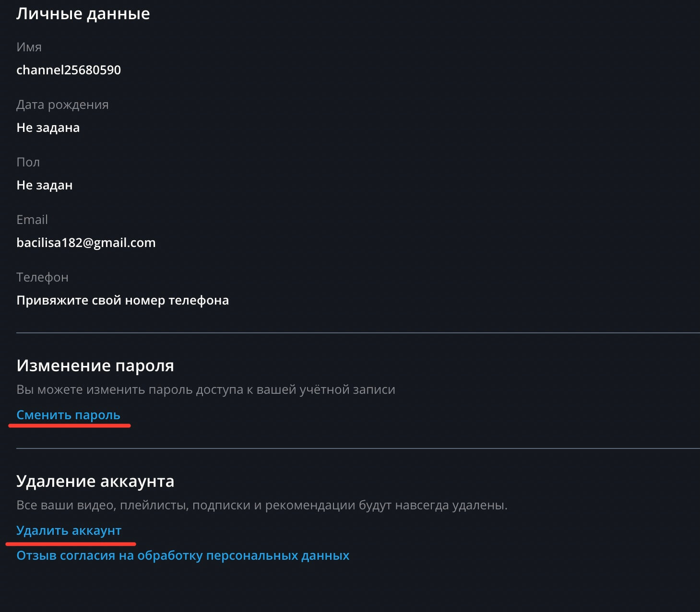This screenshot has height=612, width=700.
Task: Open "Отзыв согласия на обработку персональных данных"
Action: tap(183, 555)
